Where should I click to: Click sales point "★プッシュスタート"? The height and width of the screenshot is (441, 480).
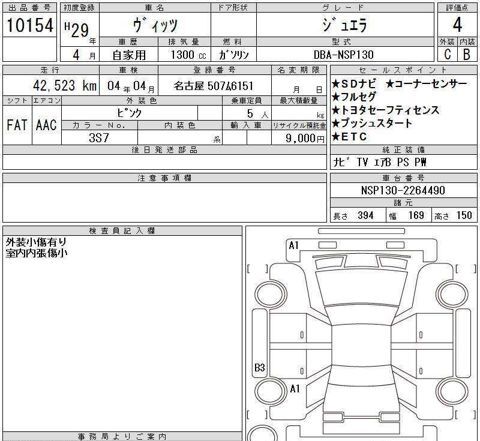pyautogui.click(x=372, y=123)
